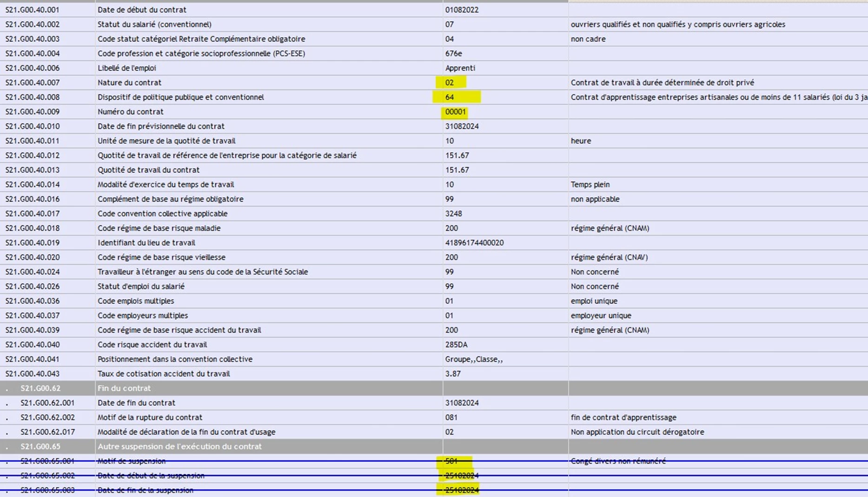Select the 'régime général (CNAV)' description
This screenshot has height=497, width=868.
(x=609, y=257)
